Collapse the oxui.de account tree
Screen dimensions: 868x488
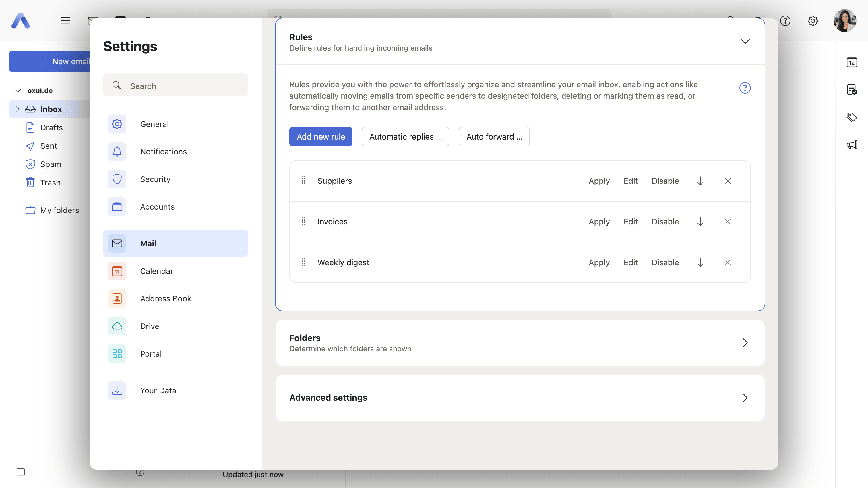coord(18,91)
